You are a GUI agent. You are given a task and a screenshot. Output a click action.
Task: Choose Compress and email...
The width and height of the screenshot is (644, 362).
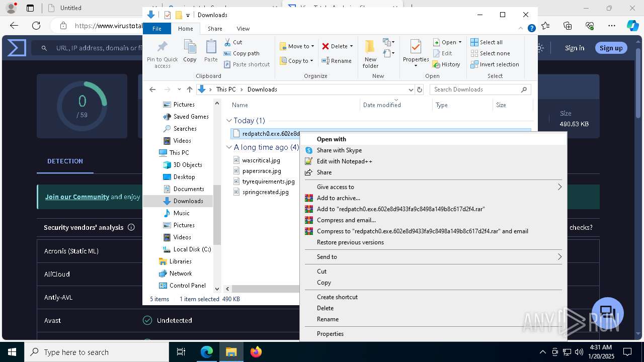pyautogui.click(x=433, y=220)
